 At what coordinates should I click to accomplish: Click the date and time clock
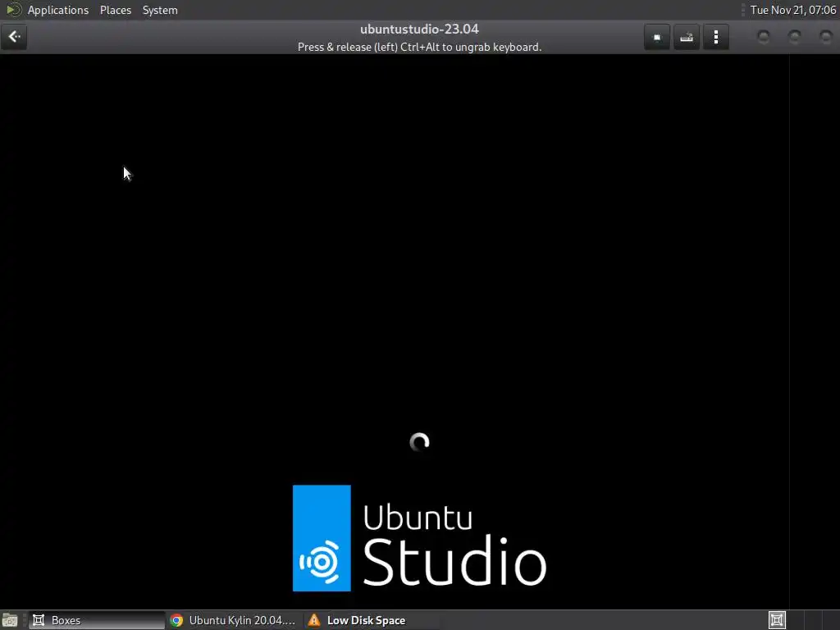click(x=793, y=10)
